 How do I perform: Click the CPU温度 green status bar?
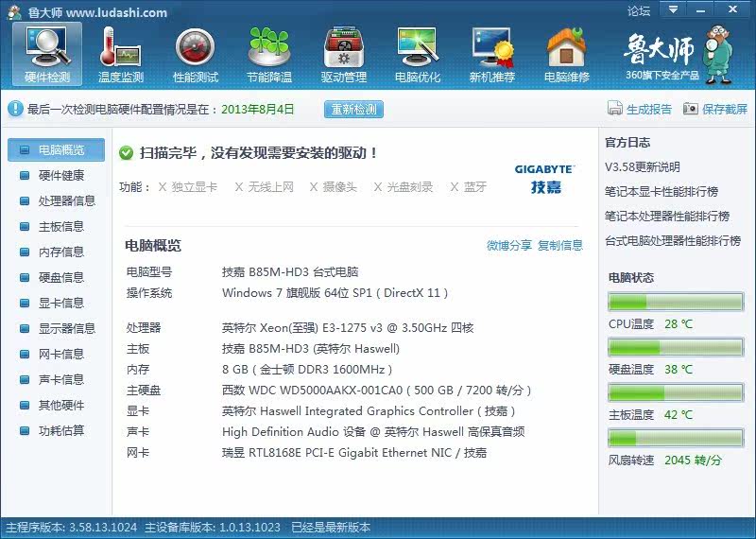[x=676, y=303]
